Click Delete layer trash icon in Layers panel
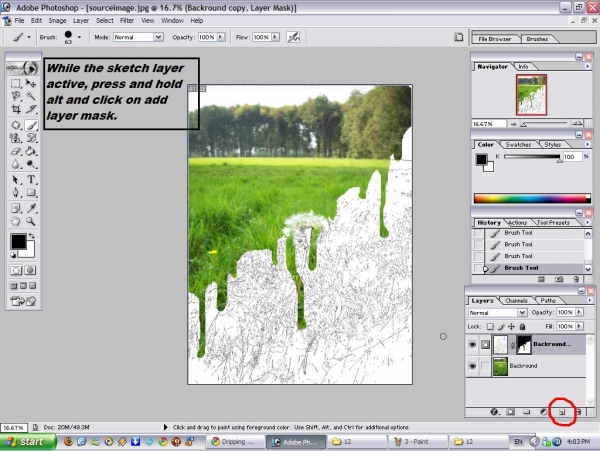 579,412
